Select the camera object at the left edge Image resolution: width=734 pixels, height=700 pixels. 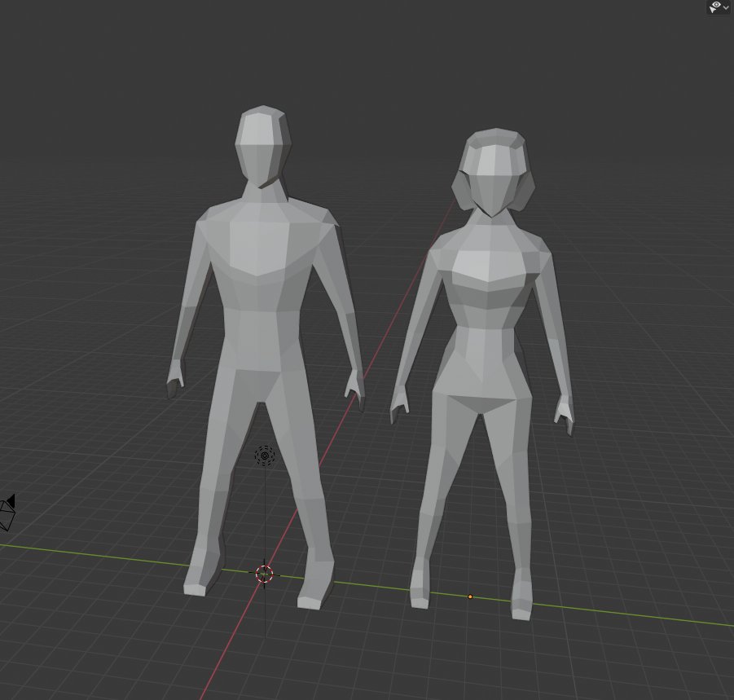(7, 513)
